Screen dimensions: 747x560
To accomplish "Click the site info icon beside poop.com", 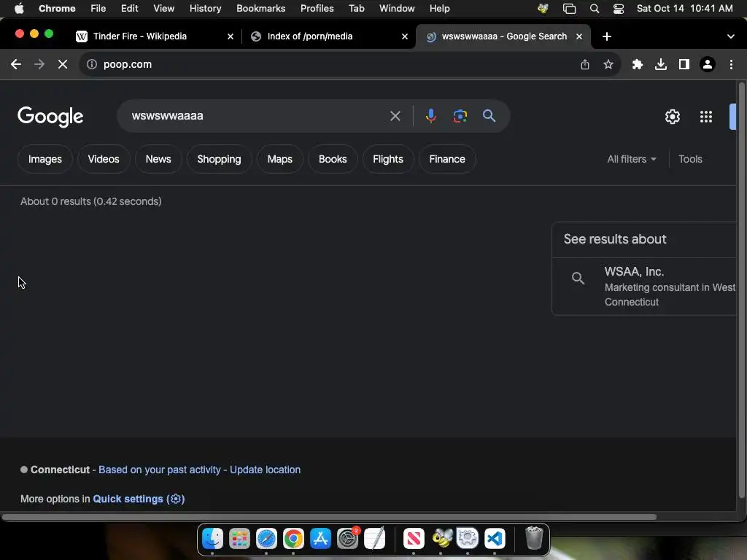I will coord(91,64).
